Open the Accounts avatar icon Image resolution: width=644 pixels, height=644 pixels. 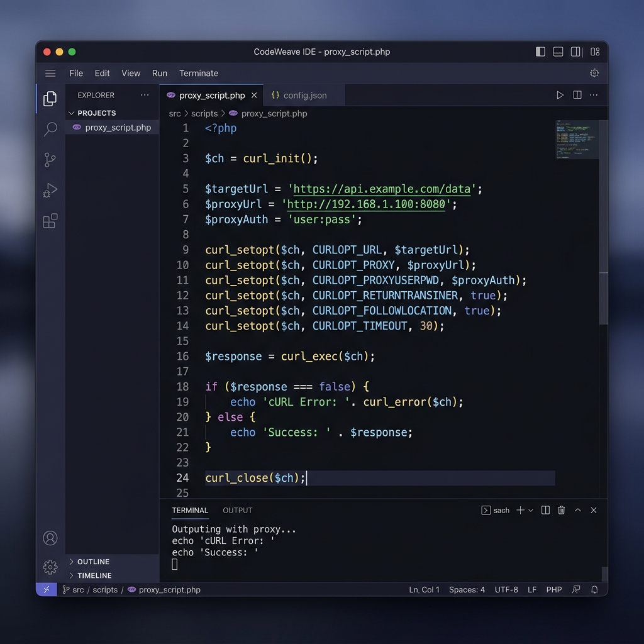(50, 538)
